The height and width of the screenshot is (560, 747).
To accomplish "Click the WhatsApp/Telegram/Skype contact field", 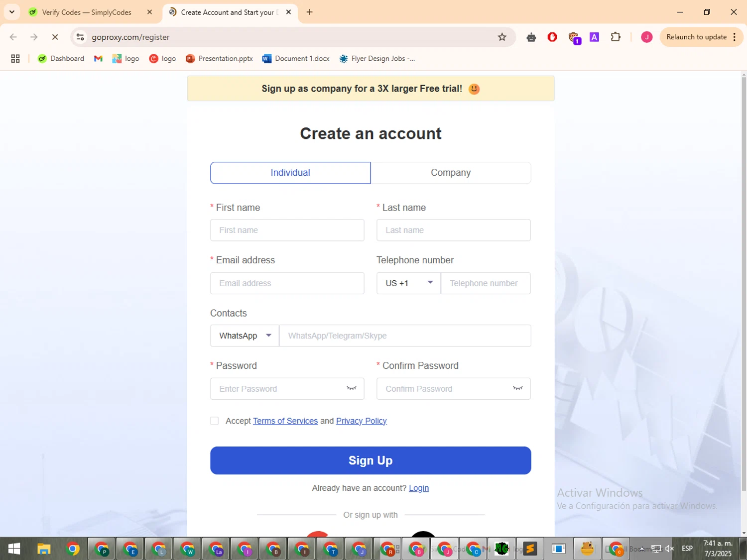I will point(405,336).
